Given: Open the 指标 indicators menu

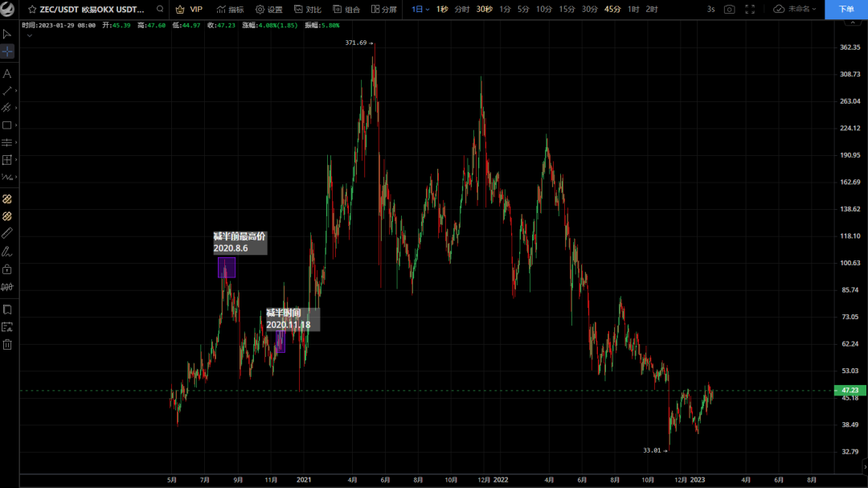Looking at the screenshot, I should 230,9.
